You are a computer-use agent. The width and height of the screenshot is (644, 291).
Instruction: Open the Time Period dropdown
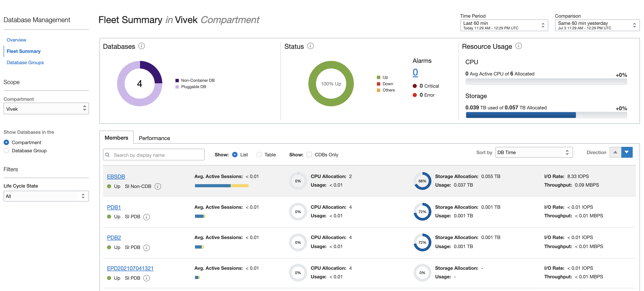504,25
